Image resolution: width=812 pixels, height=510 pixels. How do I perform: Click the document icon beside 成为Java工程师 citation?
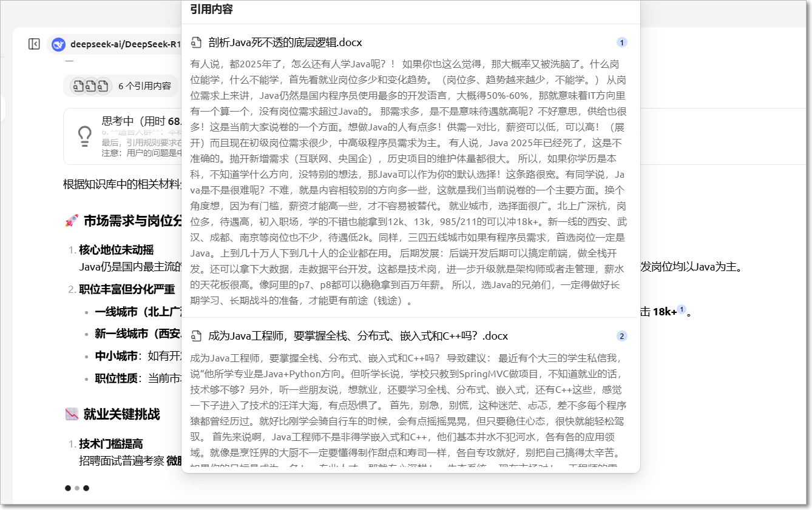tap(196, 336)
